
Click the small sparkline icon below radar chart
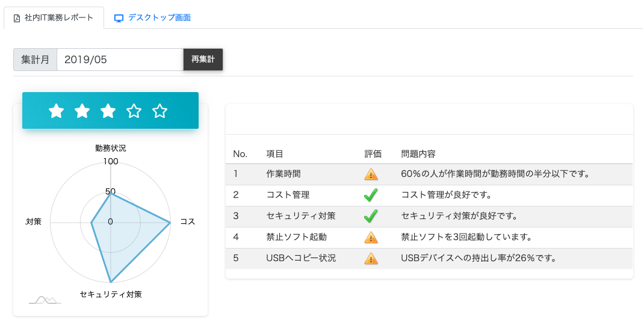[45, 300]
